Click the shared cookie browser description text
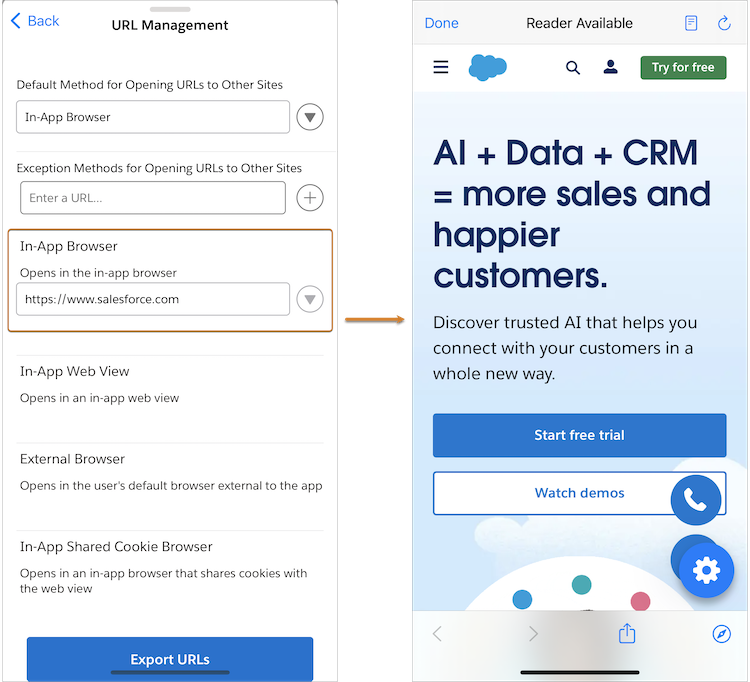 163,581
